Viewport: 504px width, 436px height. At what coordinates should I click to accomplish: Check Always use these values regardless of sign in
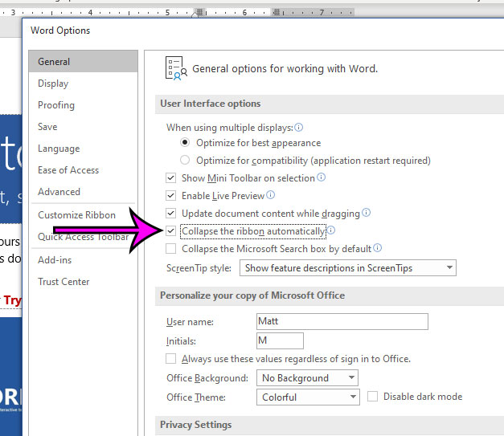coord(170,359)
